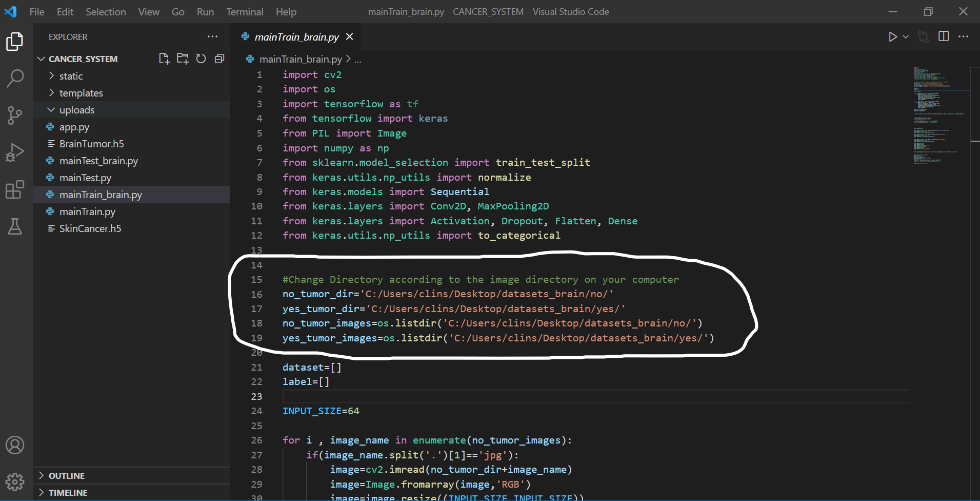The width and height of the screenshot is (980, 501).
Task: Open the Source Control view
Action: pyautogui.click(x=15, y=115)
